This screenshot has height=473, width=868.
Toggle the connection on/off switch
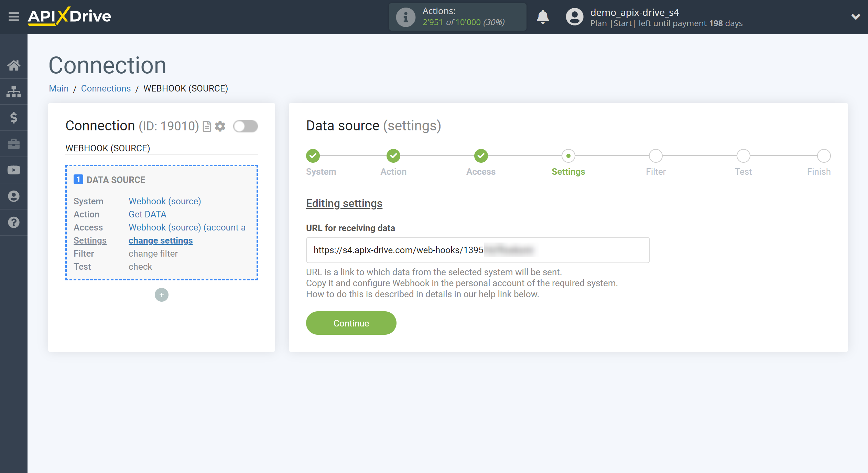(245, 126)
